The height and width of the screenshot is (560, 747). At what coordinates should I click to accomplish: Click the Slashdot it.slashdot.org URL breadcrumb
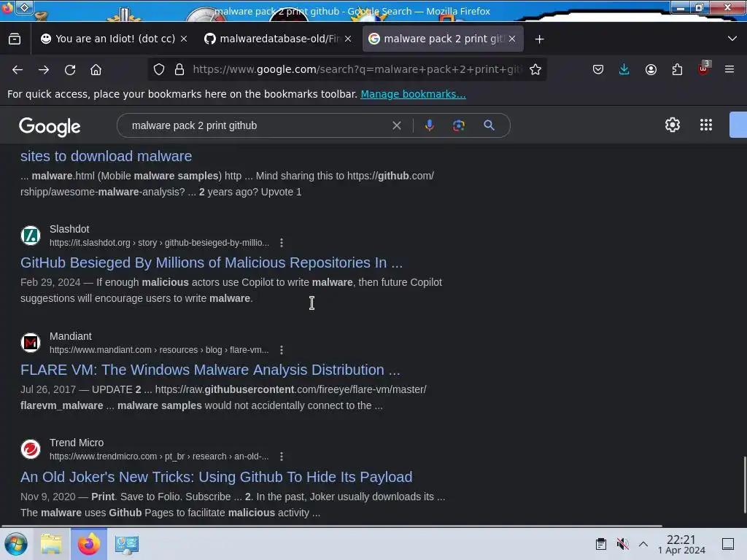159,243
